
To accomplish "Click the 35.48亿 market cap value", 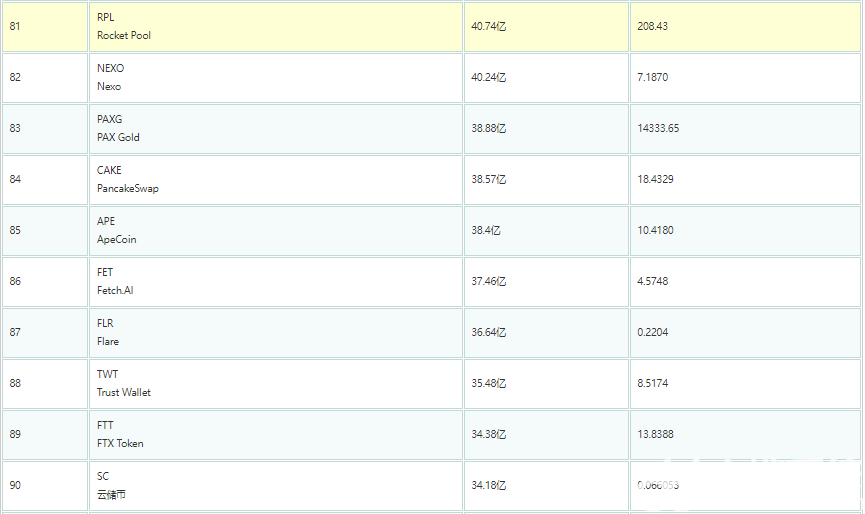I will [x=488, y=383].
